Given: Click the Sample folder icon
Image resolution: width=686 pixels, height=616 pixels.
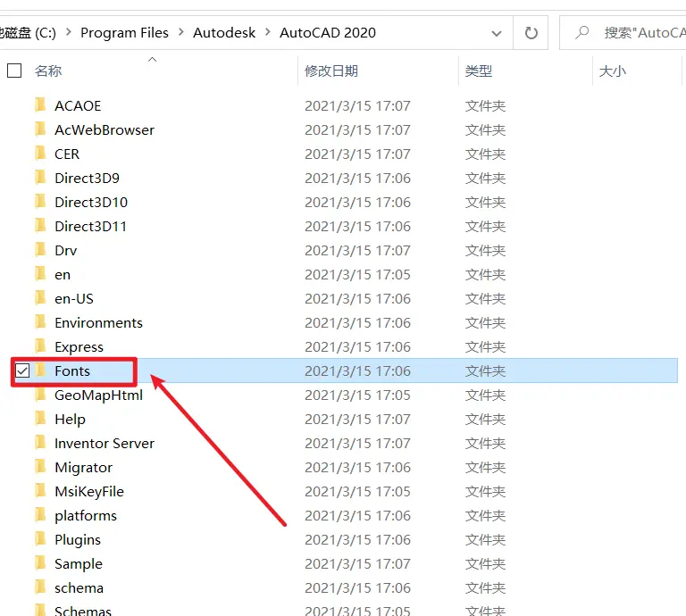Looking at the screenshot, I should 40,563.
